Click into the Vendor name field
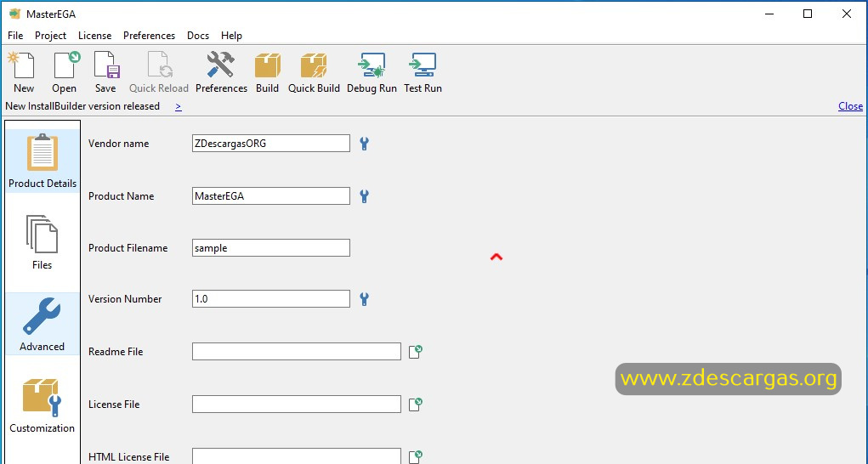 (x=270, y=144)
